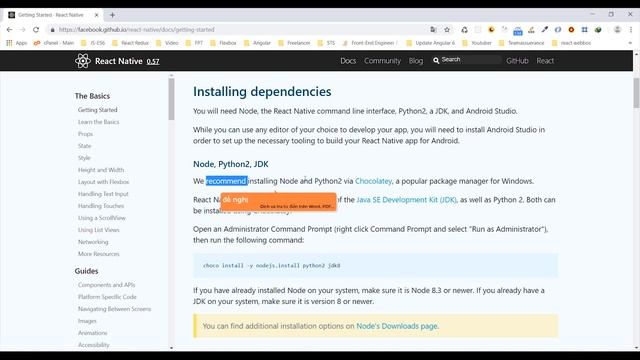Open the Update Angular 6 bookmark folder
The image size is (640, 360).
[x=431, y=43]
